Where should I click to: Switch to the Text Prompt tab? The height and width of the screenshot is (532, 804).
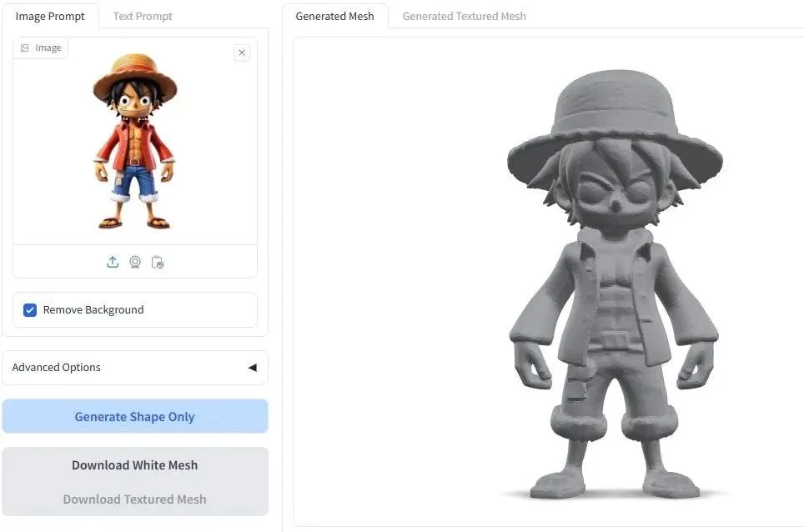point(143,17)
